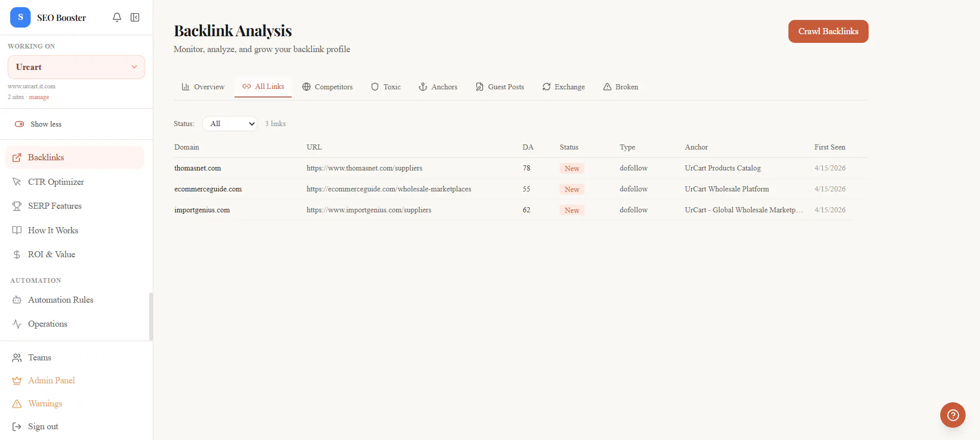Viewport: 980px width, 440px height.
Task: Click the Teams people icon
Action: coord(17,358)
